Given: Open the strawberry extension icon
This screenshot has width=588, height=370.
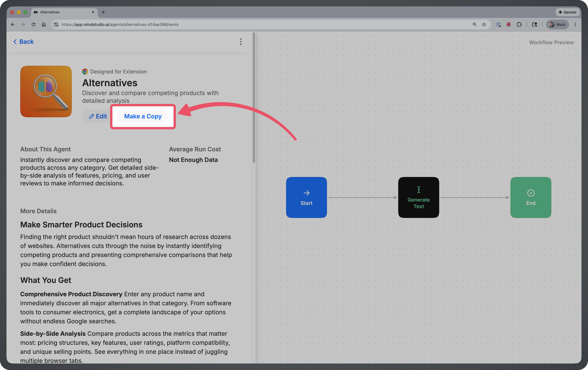Looking at the screenshot, I should point(508,24).
